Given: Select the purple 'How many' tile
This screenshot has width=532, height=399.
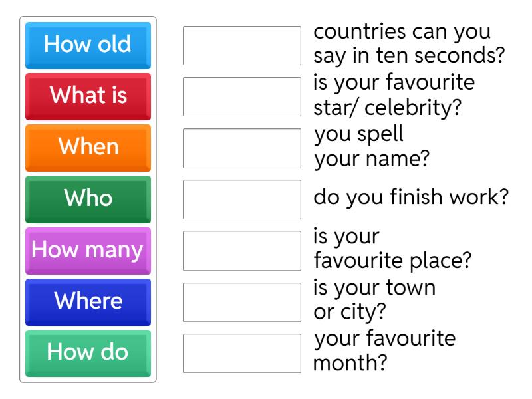Looking at the screenshot, I should 88,251.
